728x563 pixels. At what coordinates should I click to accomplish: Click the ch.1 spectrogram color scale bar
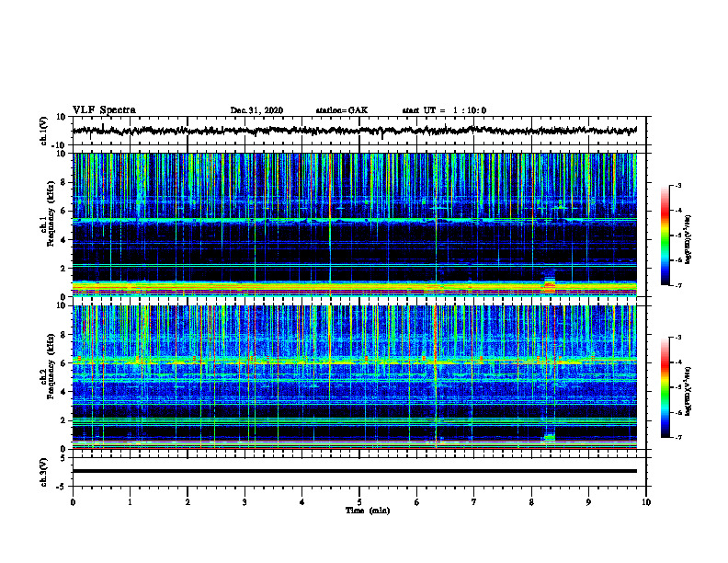click(x=665, y=236)
